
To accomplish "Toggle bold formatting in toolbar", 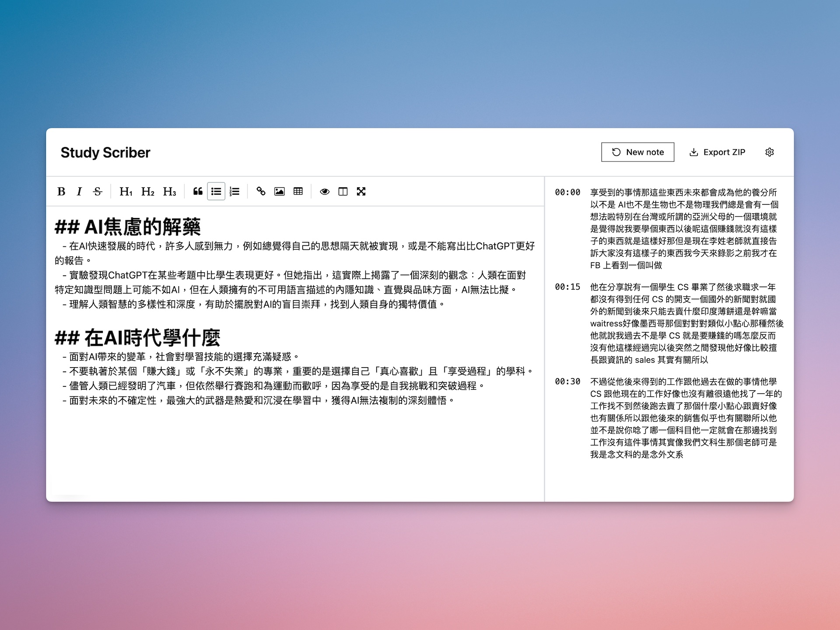I will [61, 192].
